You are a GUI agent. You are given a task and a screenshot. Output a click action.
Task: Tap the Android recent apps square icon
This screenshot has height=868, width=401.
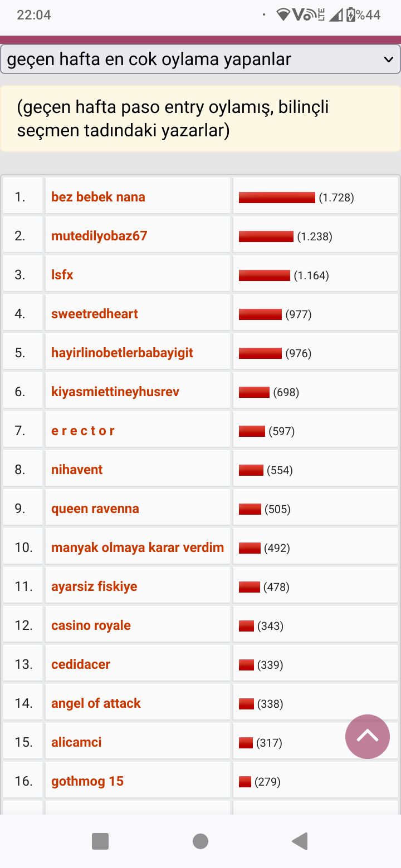(100, 841)
